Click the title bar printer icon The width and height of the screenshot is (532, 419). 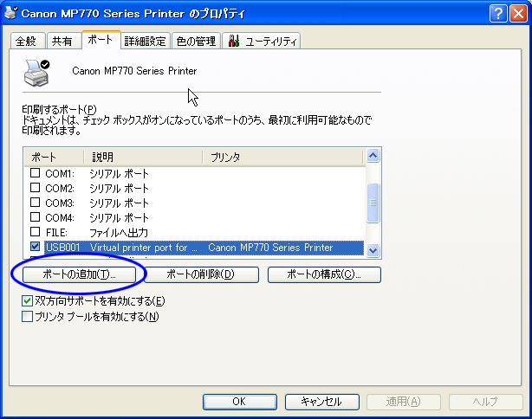pos(11,13)
